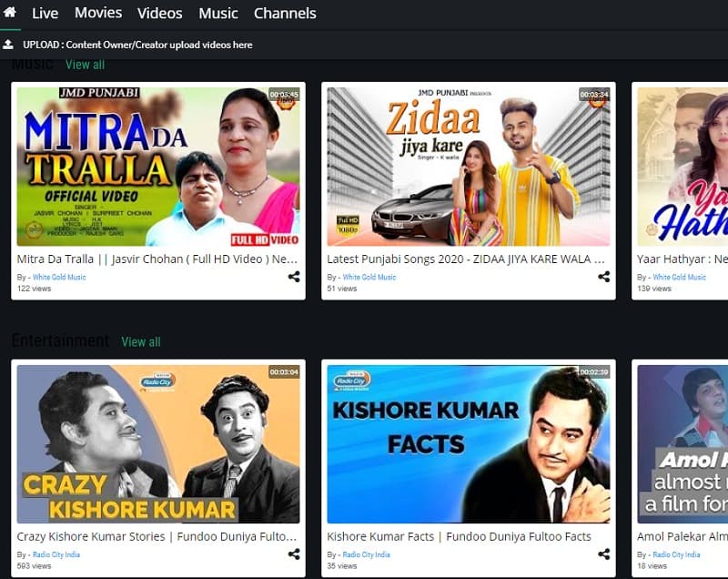The height and width of the screenshot is (579, 728).
Task: Play the Kishore Kumar Facts thumbnail
Action: (x=469, y=444)
